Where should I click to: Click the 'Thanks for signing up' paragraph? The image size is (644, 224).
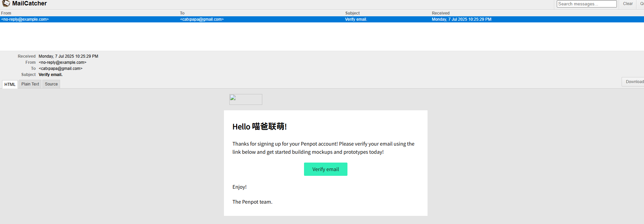click(x=323, y=148)
